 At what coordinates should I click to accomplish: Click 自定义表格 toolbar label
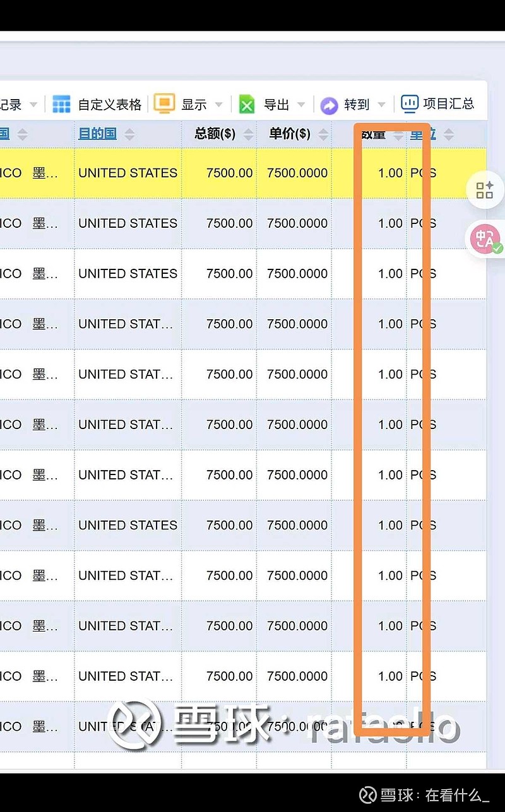(109, 105)
